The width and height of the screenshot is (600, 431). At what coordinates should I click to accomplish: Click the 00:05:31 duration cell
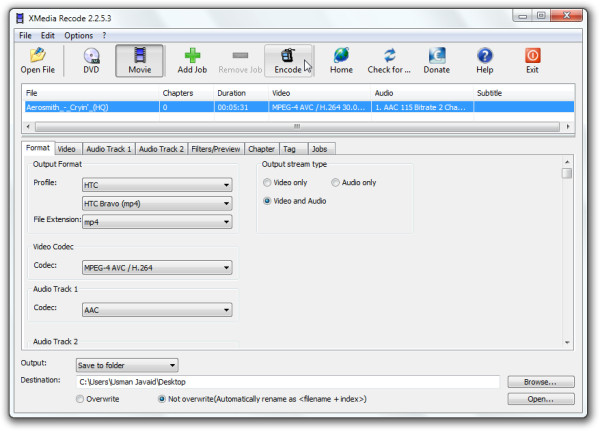point(241,107)
